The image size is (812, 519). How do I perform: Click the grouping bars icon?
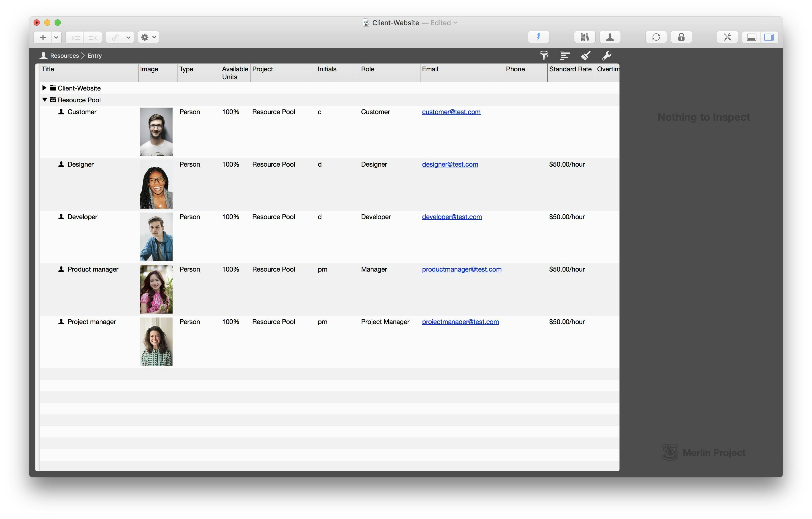click(564, 55)
